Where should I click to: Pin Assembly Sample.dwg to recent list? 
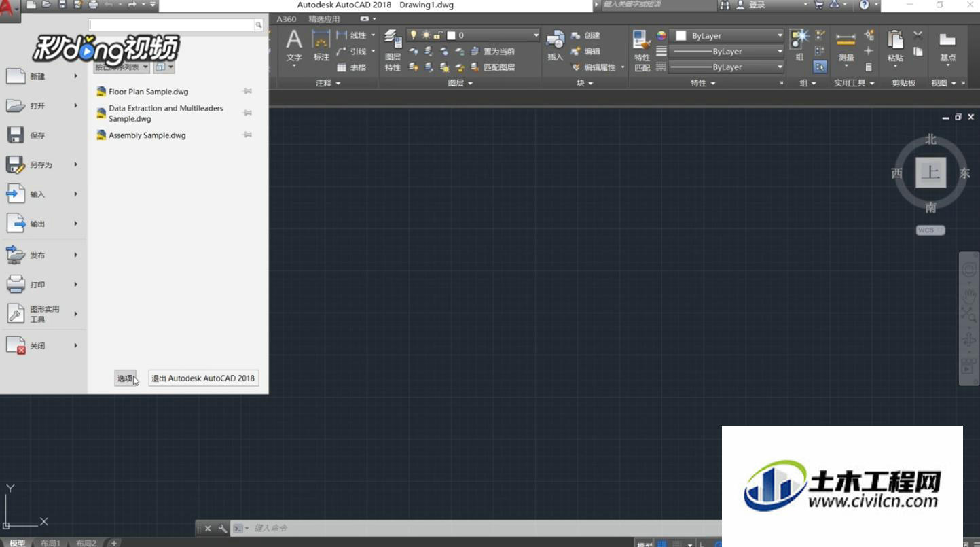tap(248, 135)
